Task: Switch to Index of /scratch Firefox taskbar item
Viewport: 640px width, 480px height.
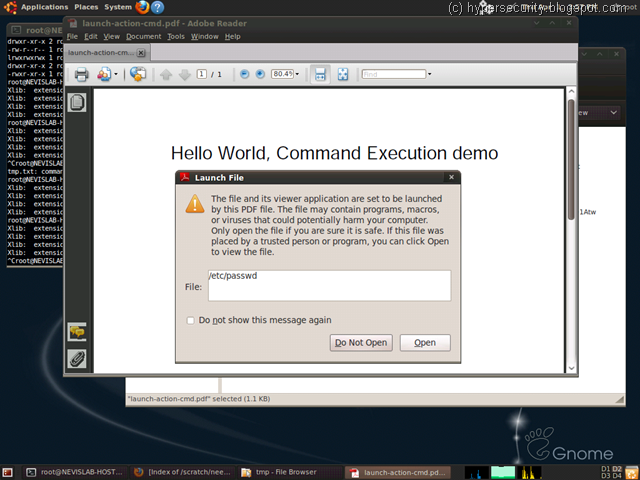Action: 183,473
